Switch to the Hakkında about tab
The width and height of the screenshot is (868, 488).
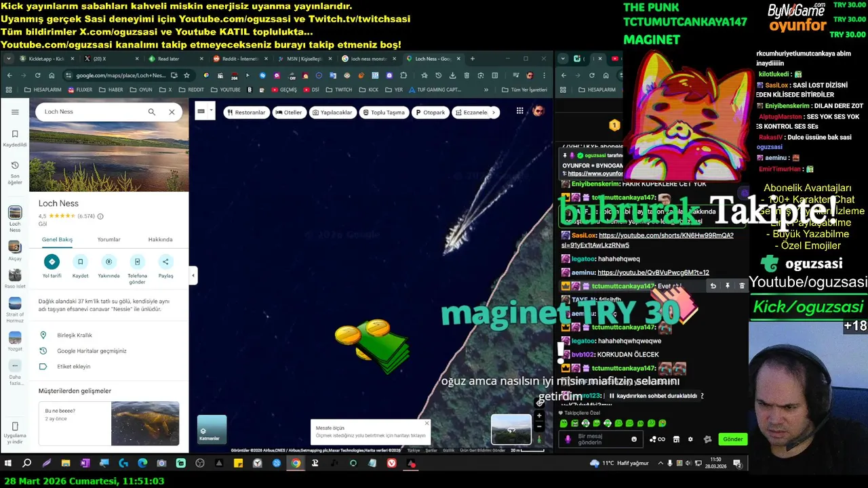click(x=160, y=239)
